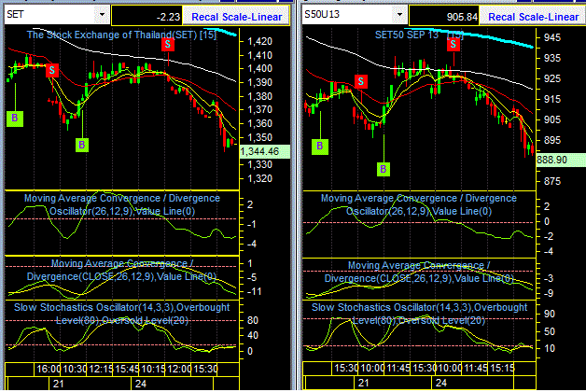
Task: Click the 90 level on S50U13 stochastics axis
Action: coord(550,314)
